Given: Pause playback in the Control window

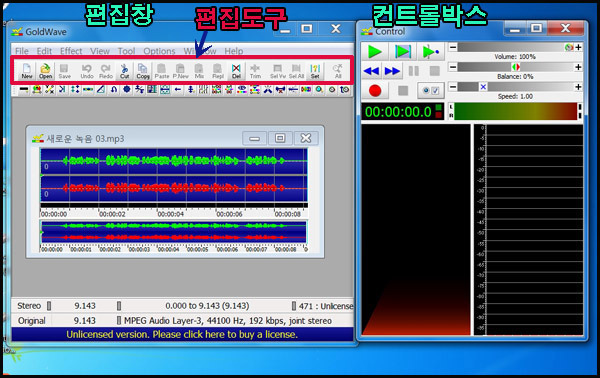Looking at the screenshot, I should [414, 71].
